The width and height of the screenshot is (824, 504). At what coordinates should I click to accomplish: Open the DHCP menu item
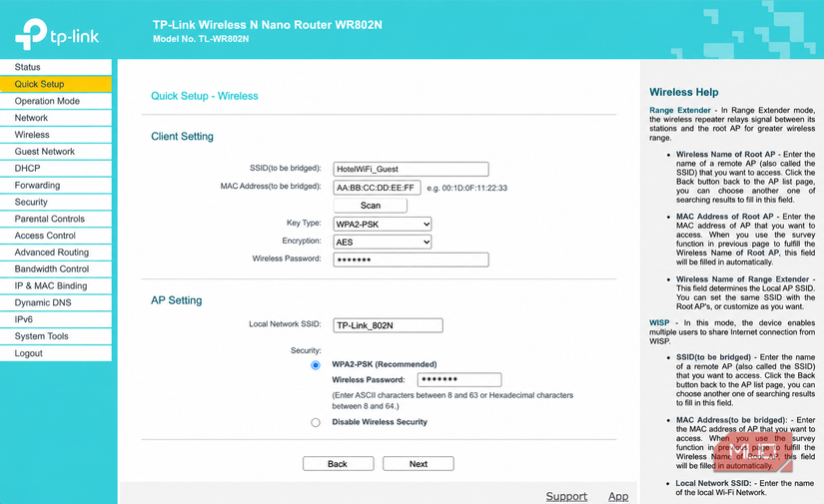tap(56, 168)
